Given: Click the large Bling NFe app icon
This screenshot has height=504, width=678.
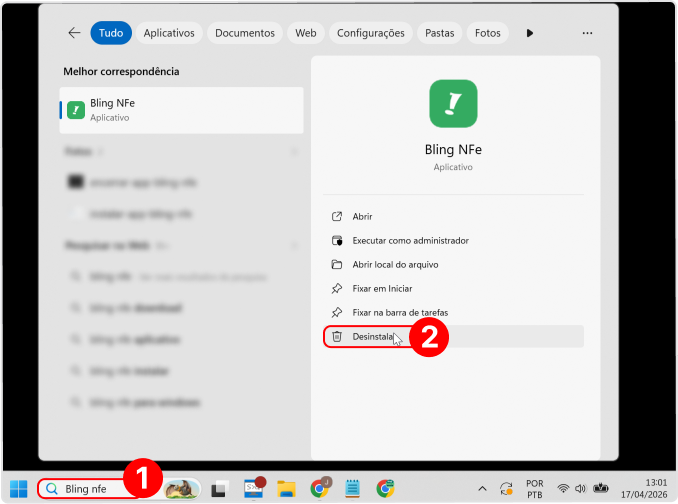Looking at the screenshot, I should 453,103.
